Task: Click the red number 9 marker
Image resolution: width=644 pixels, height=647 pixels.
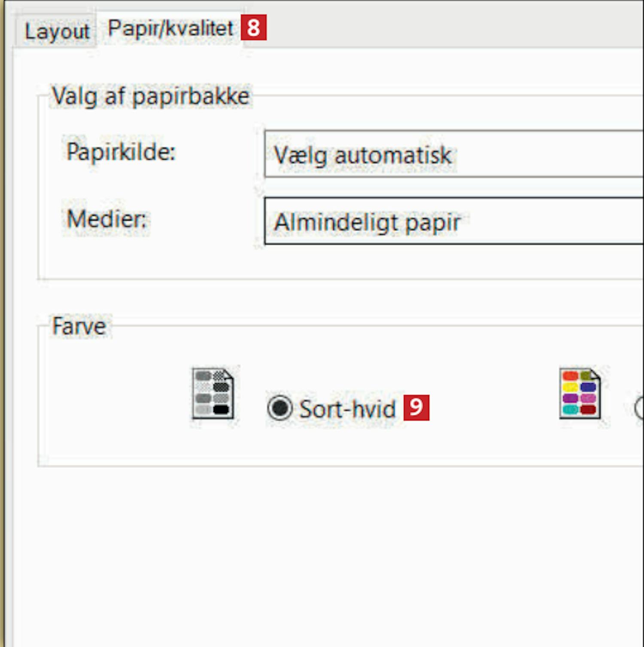Action: click(416, 408)
